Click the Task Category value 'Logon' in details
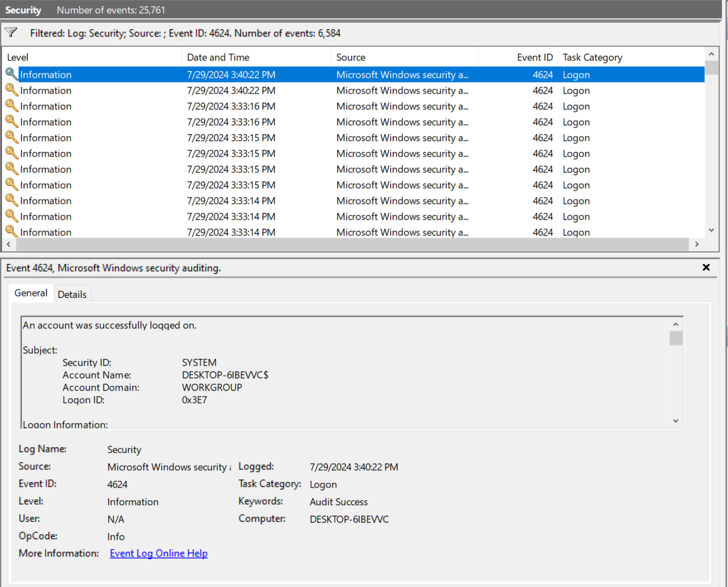Viewport: 728px width, 587px height. 323,484
